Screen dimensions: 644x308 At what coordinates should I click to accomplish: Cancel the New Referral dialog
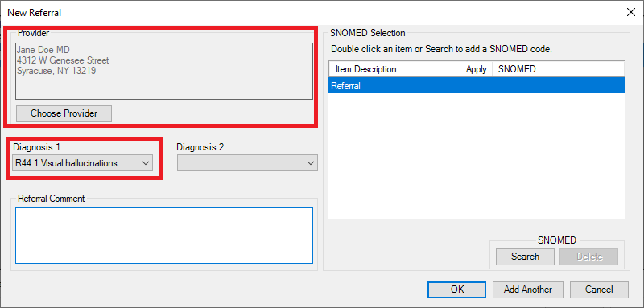(x=599, y=290)
